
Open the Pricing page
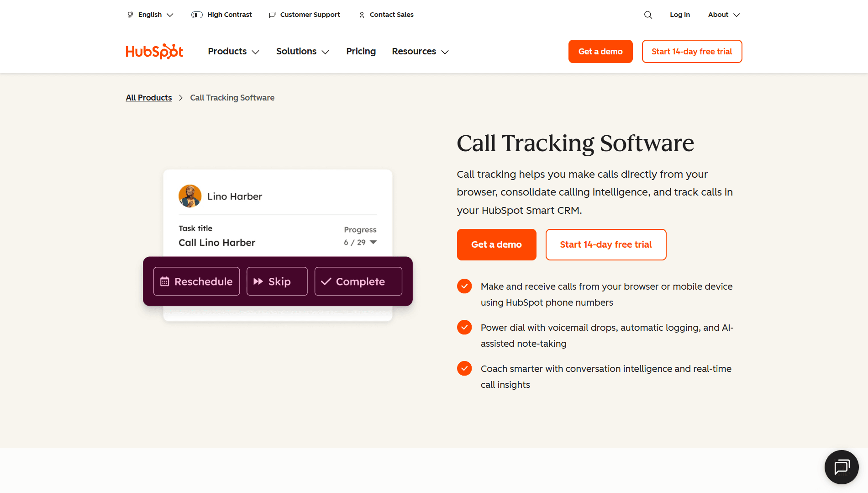click(361, 51)
